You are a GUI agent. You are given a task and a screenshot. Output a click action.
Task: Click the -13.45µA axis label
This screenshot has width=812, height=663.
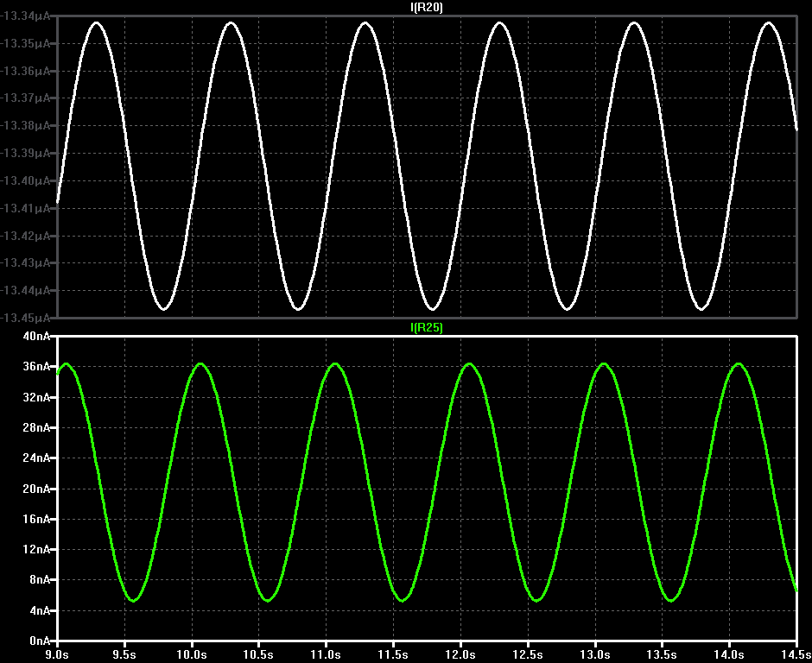[25, 318]
